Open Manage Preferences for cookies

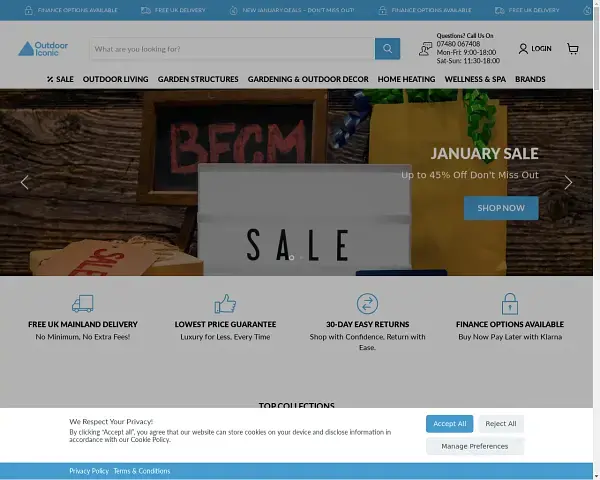[474, 446]
